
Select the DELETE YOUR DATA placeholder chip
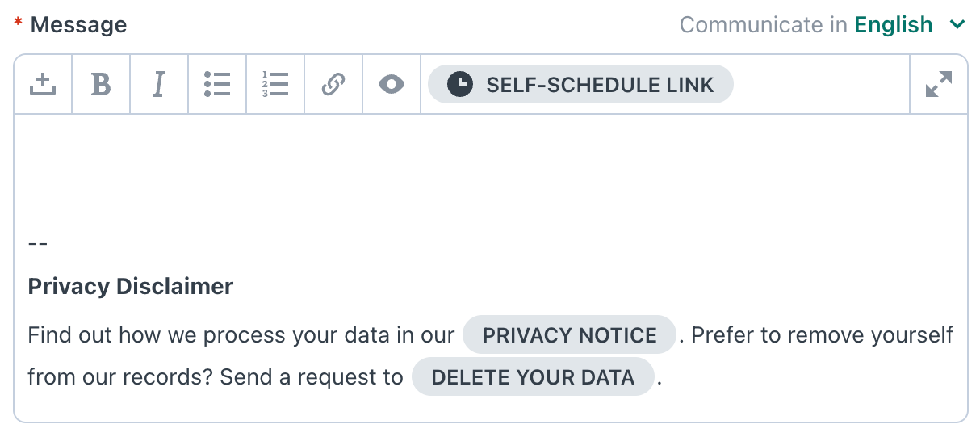533,377
